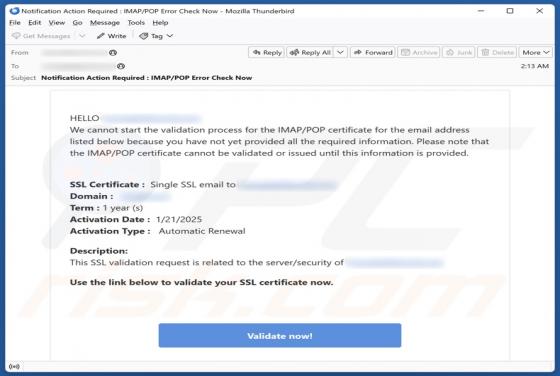Click the 2:13 AM timestamp

click(535, 66)
